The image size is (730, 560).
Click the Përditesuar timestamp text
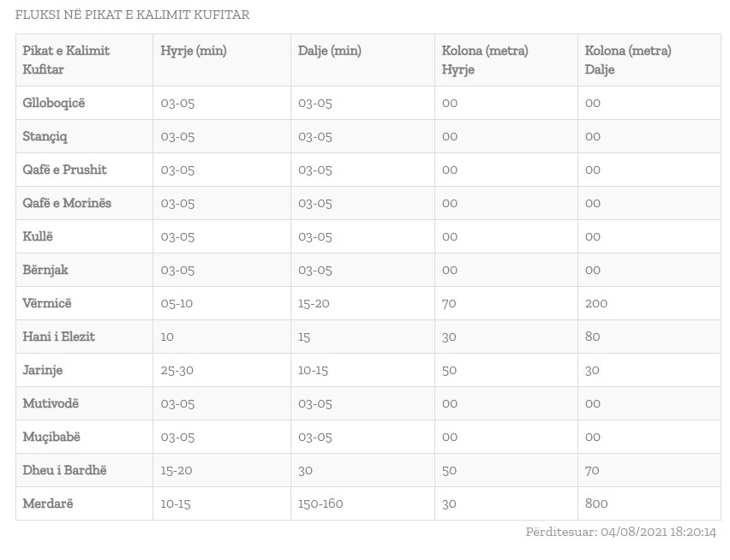point(621,532)
